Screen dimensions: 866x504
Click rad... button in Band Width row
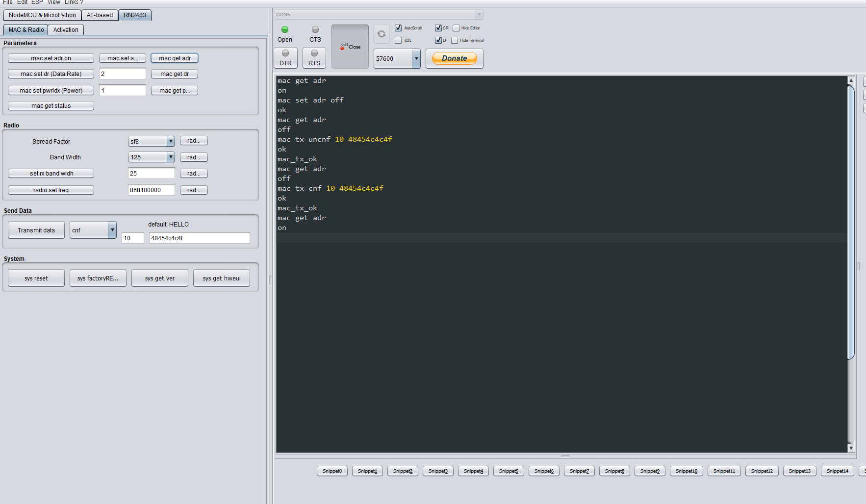pyautogui.click(x=194, y=157)
